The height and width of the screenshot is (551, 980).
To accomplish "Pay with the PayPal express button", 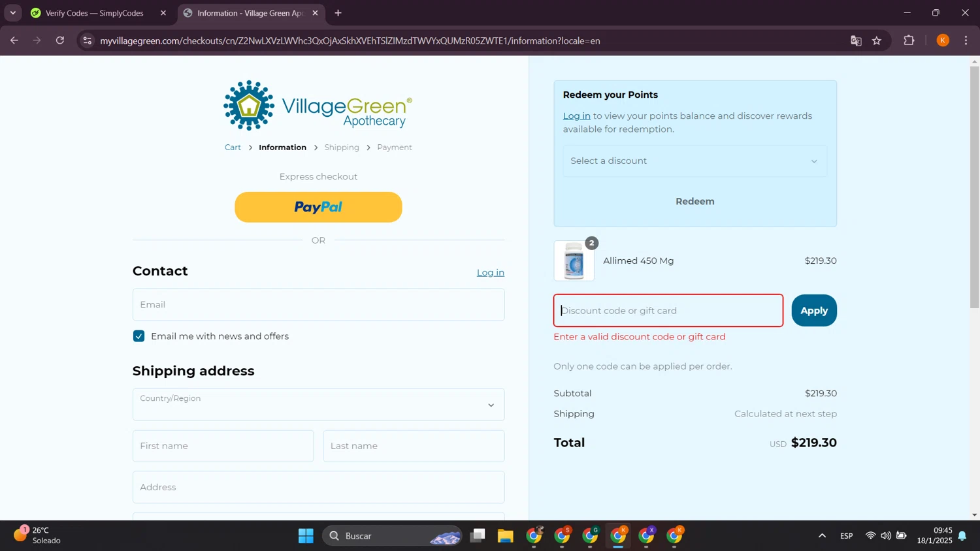I will coord(318,207).
